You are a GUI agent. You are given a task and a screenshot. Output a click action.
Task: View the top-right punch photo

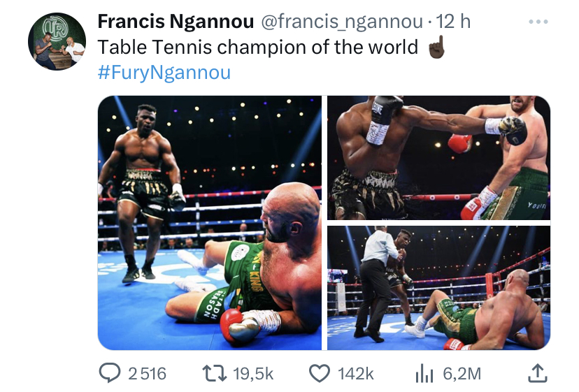(438, 158)
